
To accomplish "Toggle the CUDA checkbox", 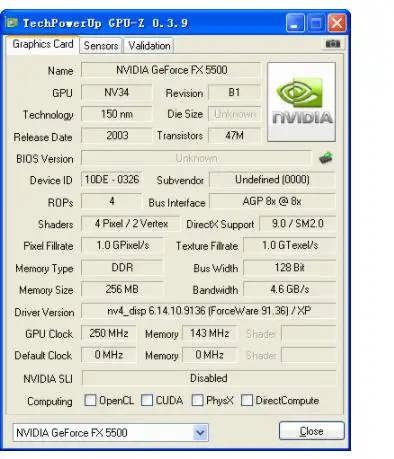I will (147, 400).
